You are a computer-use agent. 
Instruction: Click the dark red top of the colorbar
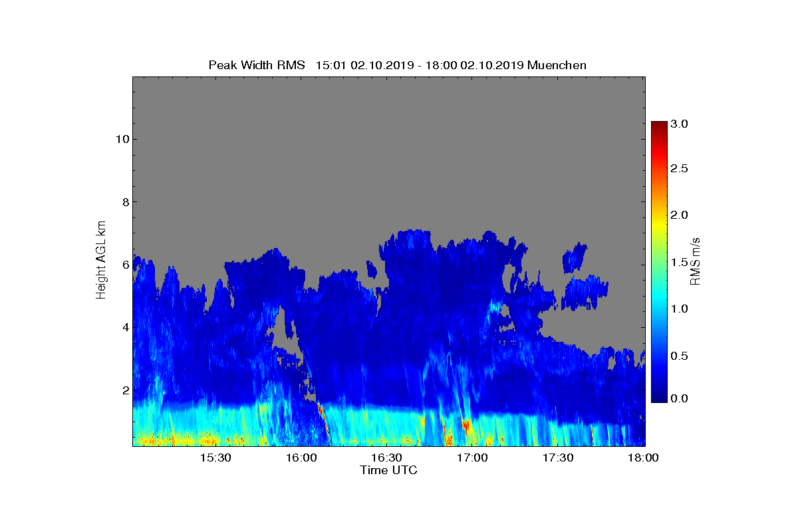(x=659, y=125)
